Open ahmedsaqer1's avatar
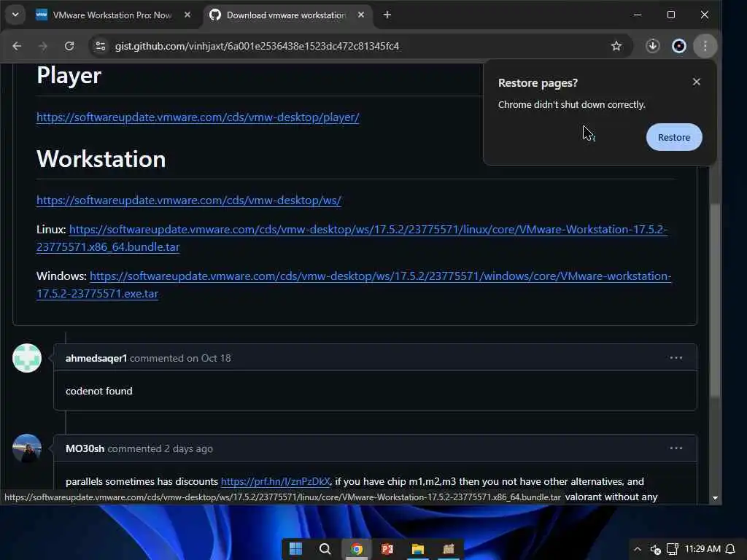Image resolution: width=747 pixels, height=560 pixels. (27, 358)
